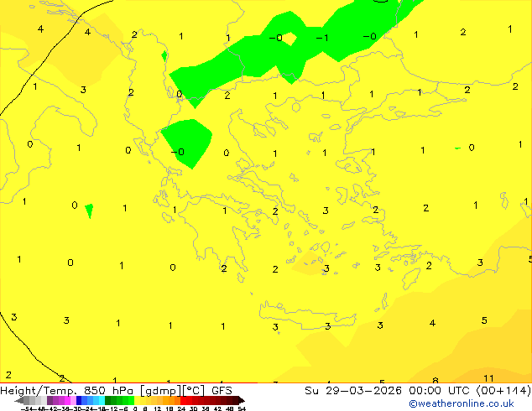Screen dimensions: 532x411
Task: Click the [°C] unit label
Action: tap(194, 391)
